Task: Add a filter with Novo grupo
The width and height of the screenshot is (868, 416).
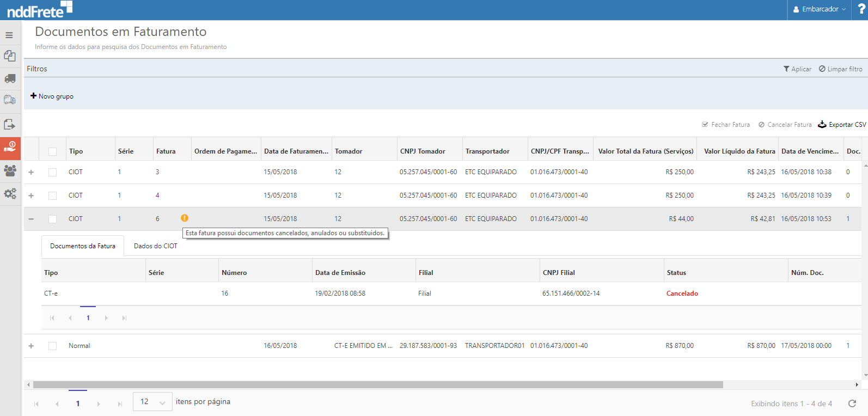Action: point(52,96)
